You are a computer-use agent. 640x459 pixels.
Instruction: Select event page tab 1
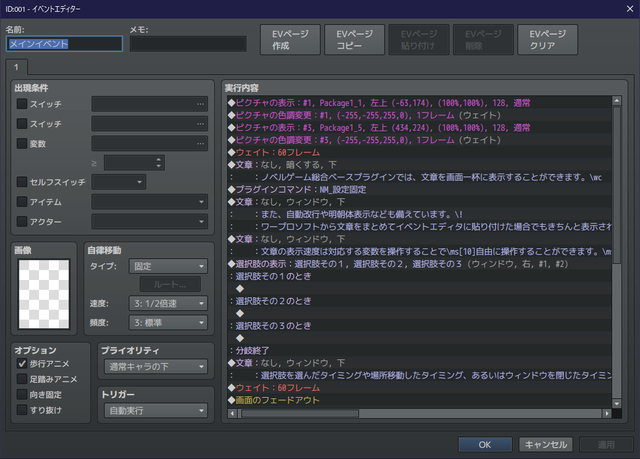tap(16, 67)
